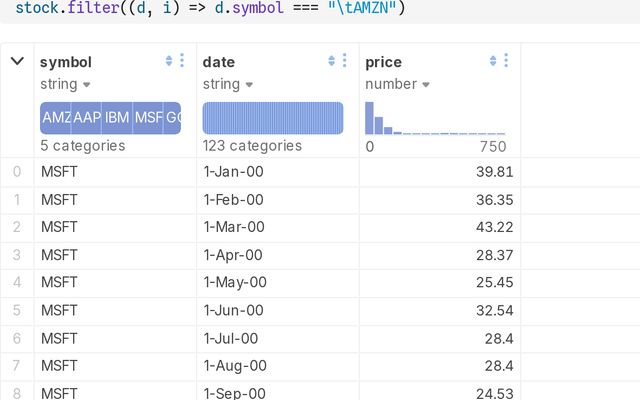Select the AMZ category bar

(x=55, y=118)
